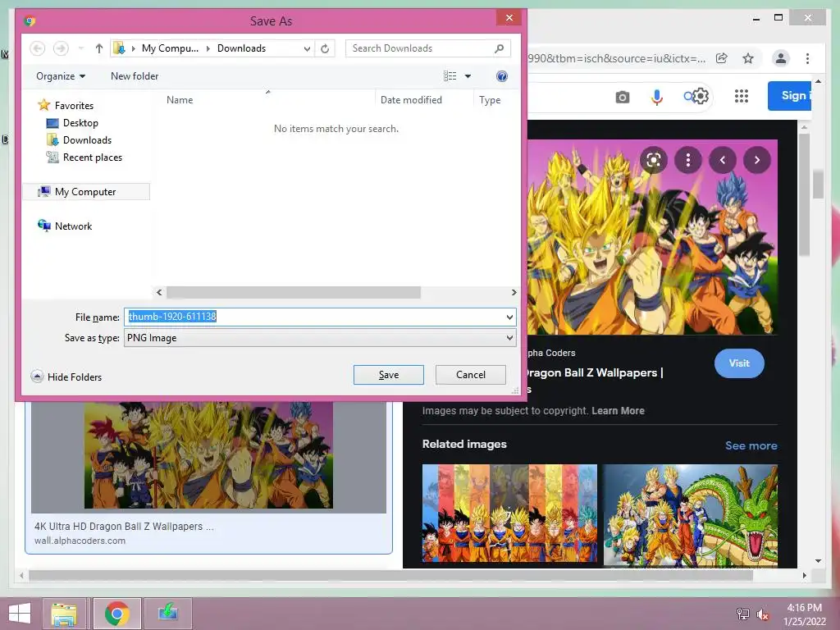Create a New folder
The height and width of the screenshot is (630, 840).
[x=135, y=76]
